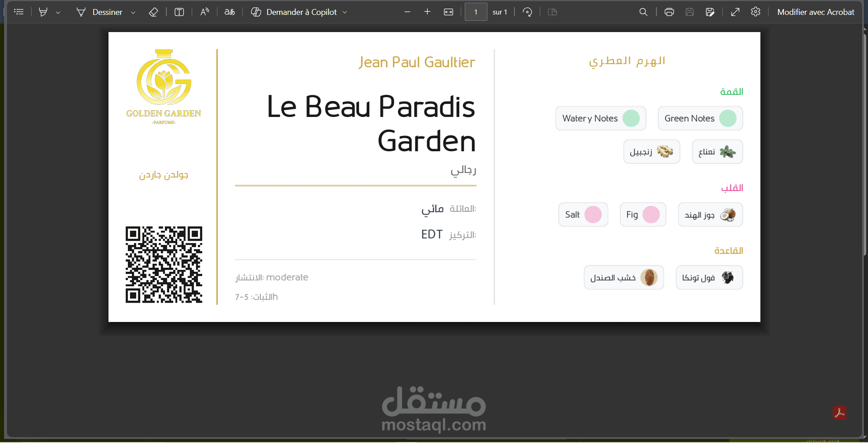This screenshot has width=868, height=443.
Task: Expand the highlighter color options chevron
Action: pos(58,13)
